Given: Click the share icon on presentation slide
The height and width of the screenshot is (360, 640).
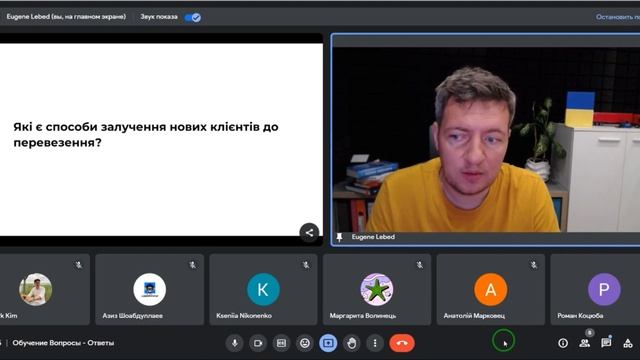Looking at the screenshot, I should tap(309, 233).
